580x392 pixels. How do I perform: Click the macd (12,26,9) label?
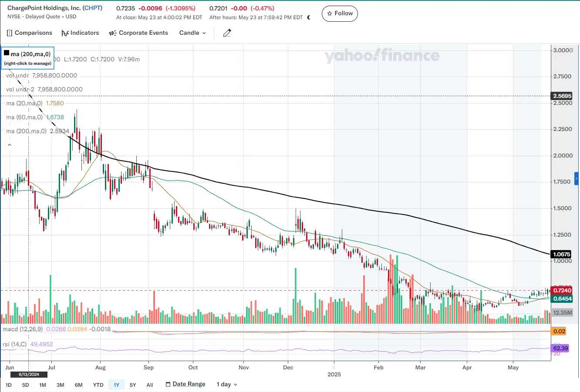pyautogui.click(x=23, y=329)
